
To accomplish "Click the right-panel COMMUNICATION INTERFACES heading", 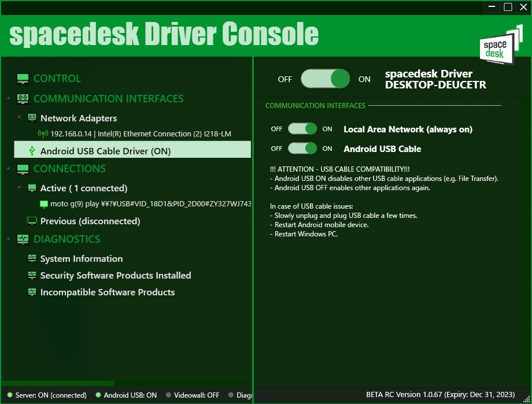I will [315, 106].
